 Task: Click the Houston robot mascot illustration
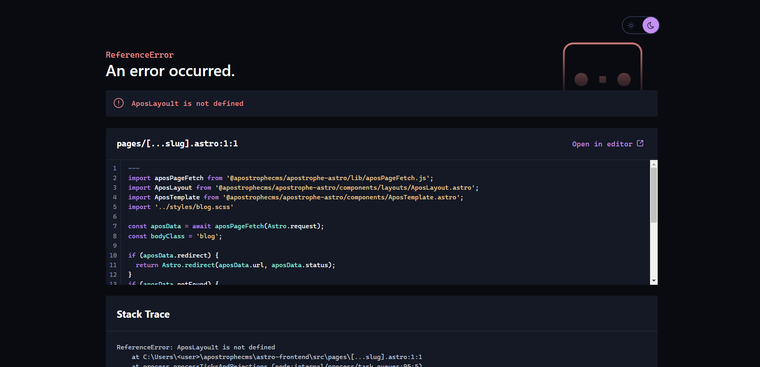tap(602, 66)
